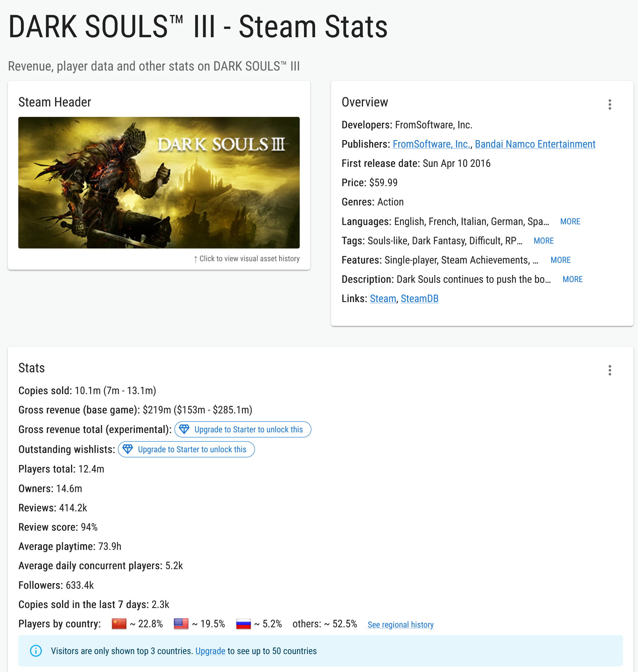Image resolution: width=638 pixels, height=672 pixels.
Task: Click the Reviews 414.2k line
Action: click(x=53, y=508)
